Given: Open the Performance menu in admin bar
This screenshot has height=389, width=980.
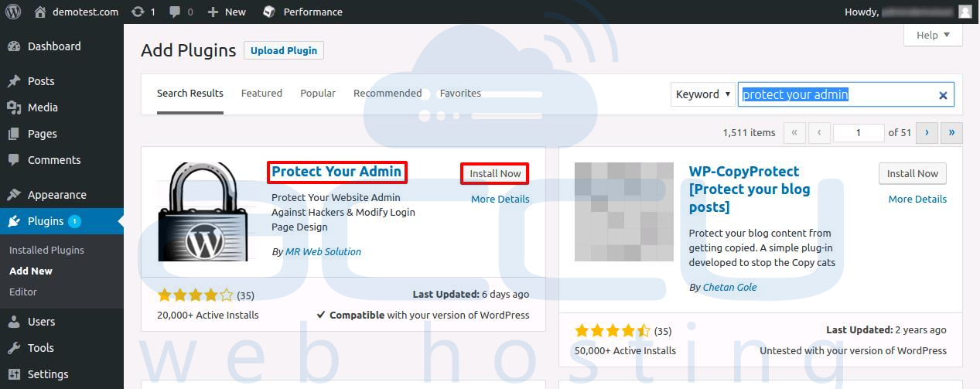Looking at the screenshot, I should (x=302, y=12).
